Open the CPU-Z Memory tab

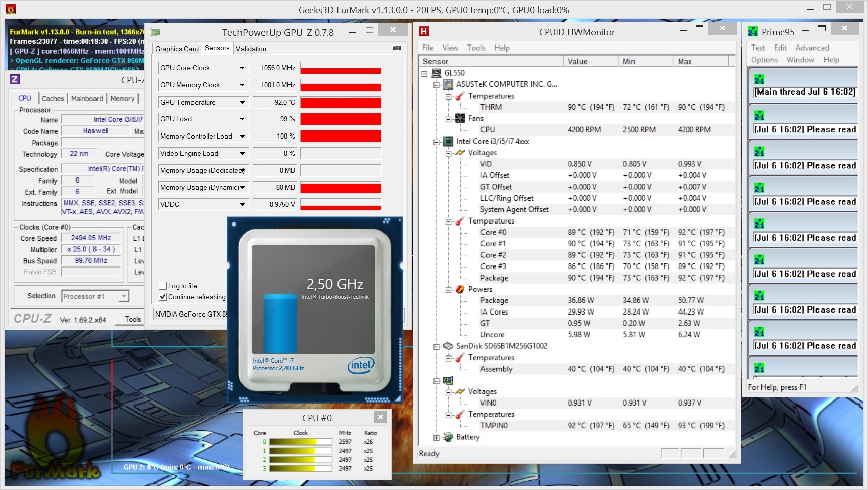pos(122,98)
